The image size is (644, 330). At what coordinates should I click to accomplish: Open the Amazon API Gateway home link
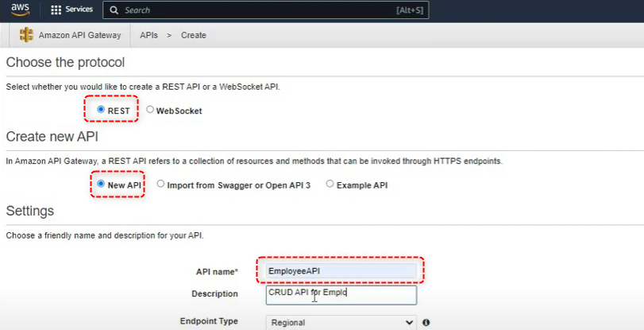(79, 35)
